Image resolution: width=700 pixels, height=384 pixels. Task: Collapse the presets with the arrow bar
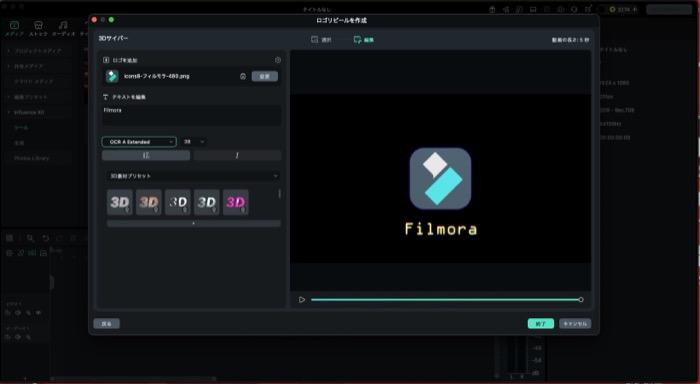(194, 223)
